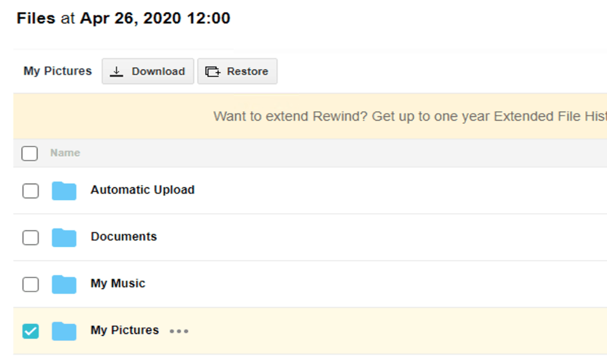This screenshot has height=364, width=607.
Task: Check the Automatic Upload checkbox
Action: [30, 190]
